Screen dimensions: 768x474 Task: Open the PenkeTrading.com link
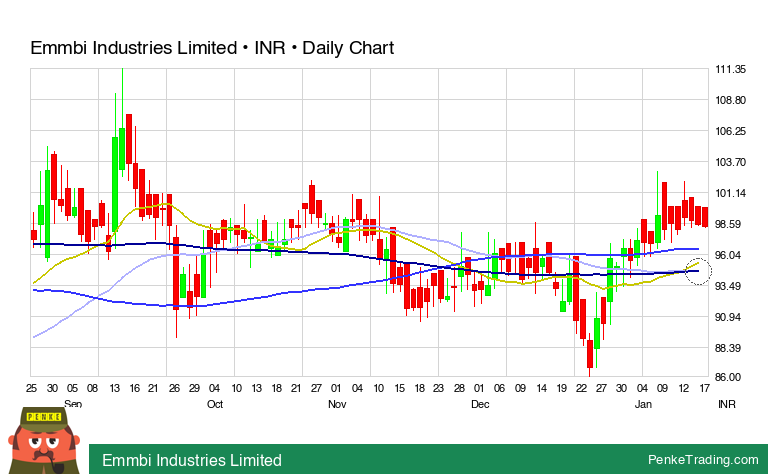click(x=703, y=460)
